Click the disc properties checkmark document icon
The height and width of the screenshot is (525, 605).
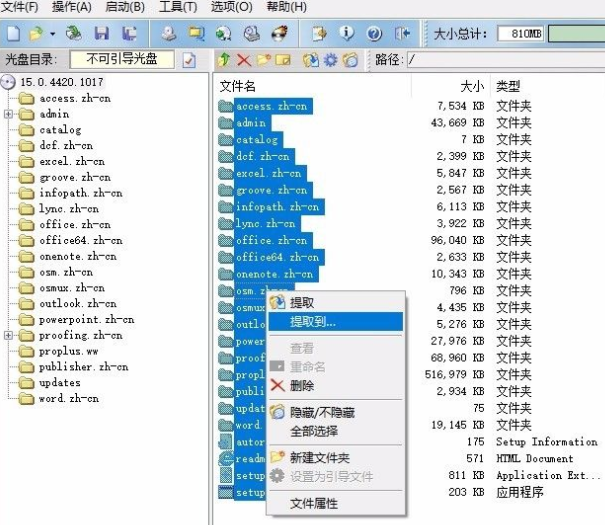click(189, 60)
